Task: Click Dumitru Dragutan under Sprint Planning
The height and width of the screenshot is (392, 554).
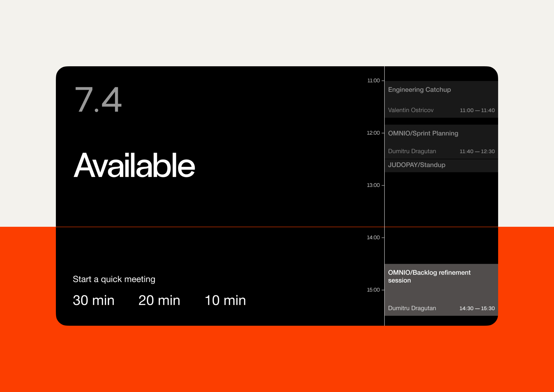Action: pos(412,151)
